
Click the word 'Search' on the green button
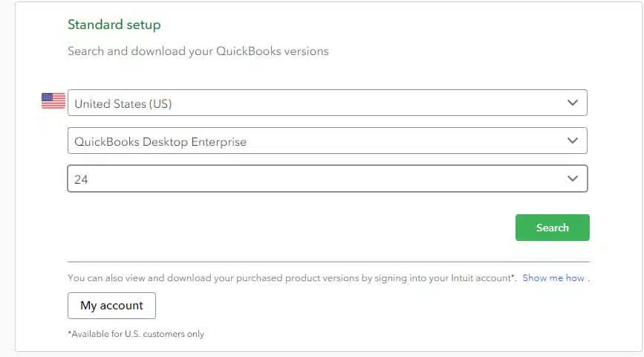click(553, 228)
